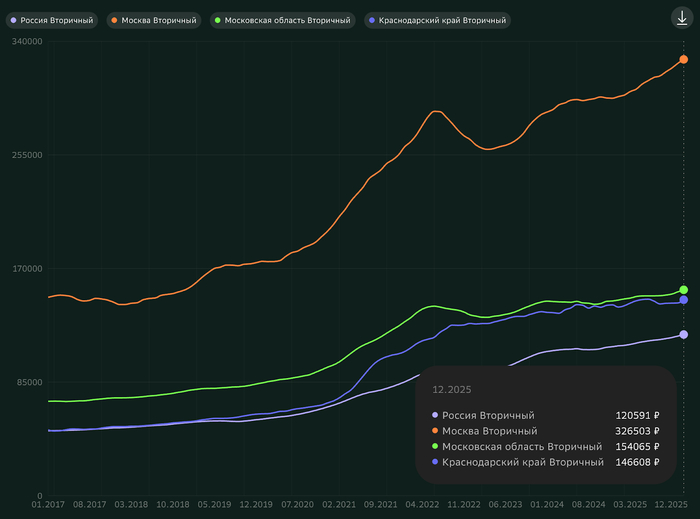The image size is (700, 519).
Task: Click the 12.2025 heading inside the tooltip
Action: (451, 389)
